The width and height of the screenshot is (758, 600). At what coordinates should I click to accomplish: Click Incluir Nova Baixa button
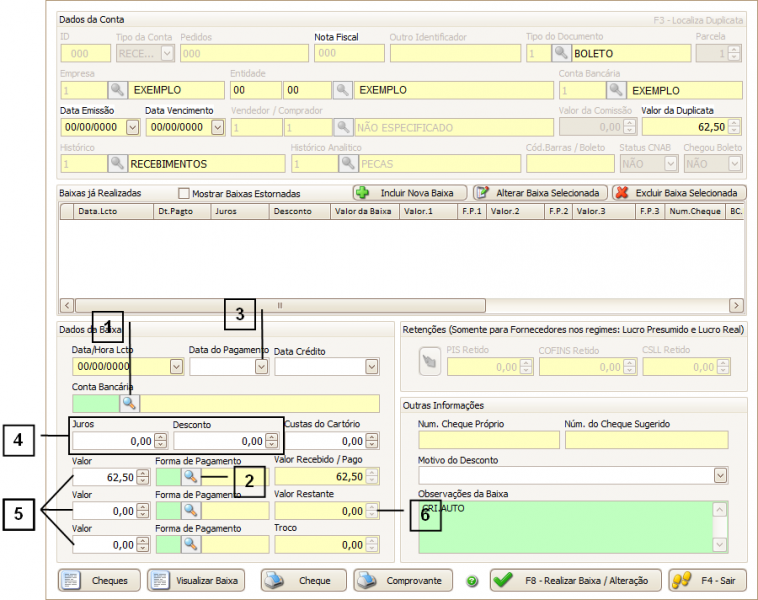408,192
